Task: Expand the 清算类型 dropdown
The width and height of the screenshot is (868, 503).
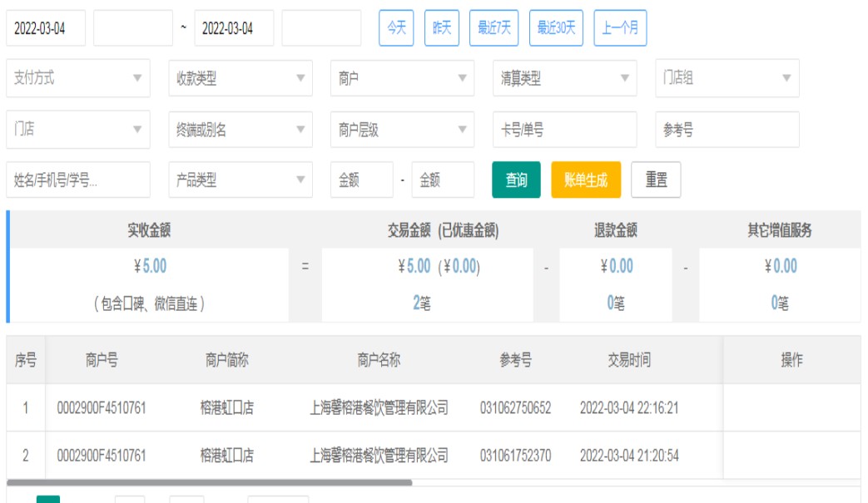Action: pos(564,78)
